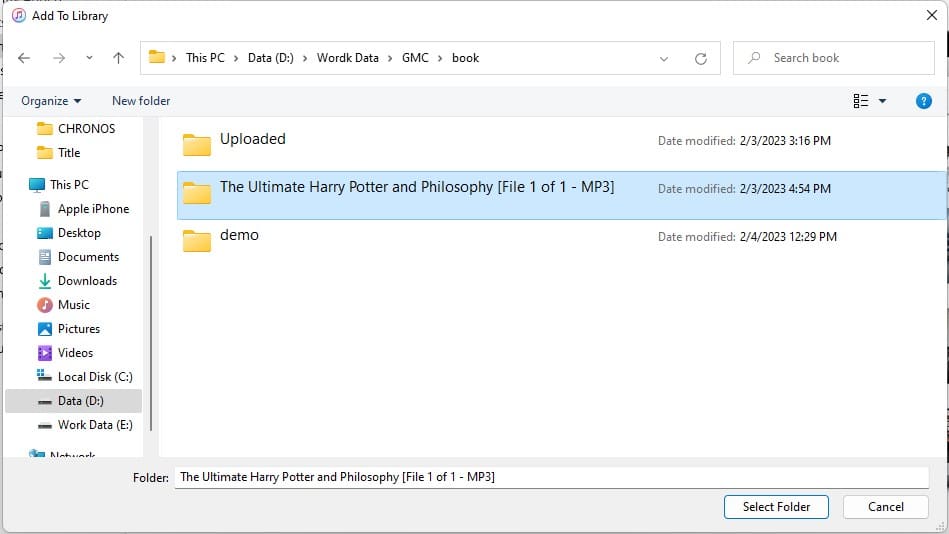Click Date modified 2/3/2023 3:16 PM text

tap(744, 140)
